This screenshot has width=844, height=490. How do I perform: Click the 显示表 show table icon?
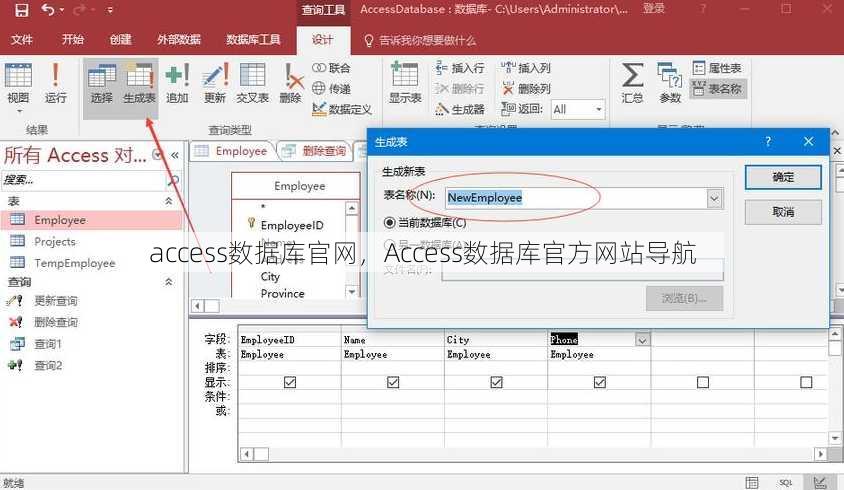405,82
